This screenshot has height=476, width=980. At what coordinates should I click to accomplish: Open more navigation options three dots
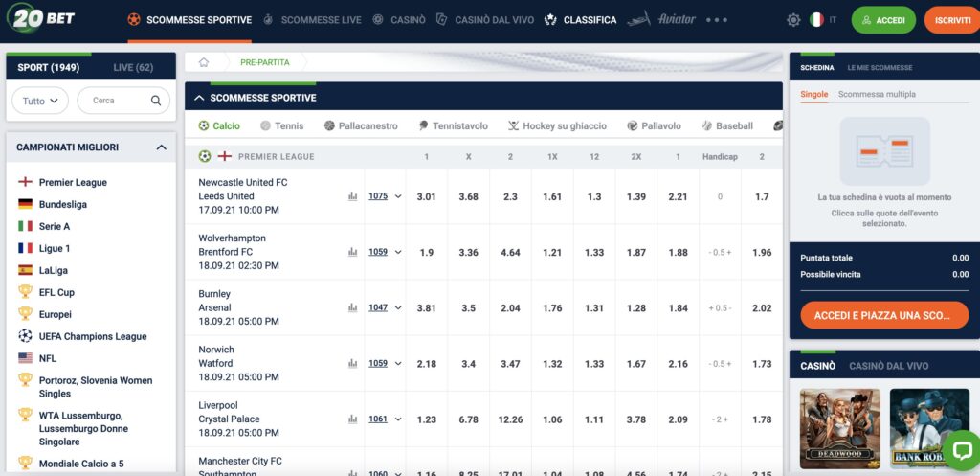[x=716, y=20]
